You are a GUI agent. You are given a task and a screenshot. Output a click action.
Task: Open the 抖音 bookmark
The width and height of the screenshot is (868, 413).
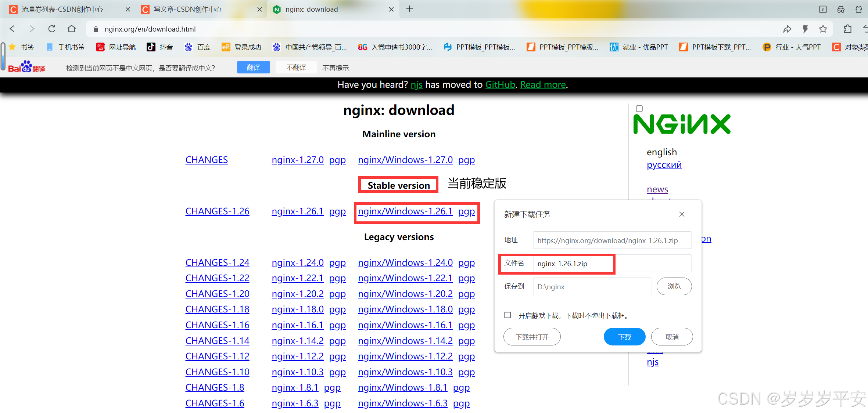pyautogui.click(x=160, y=47)
